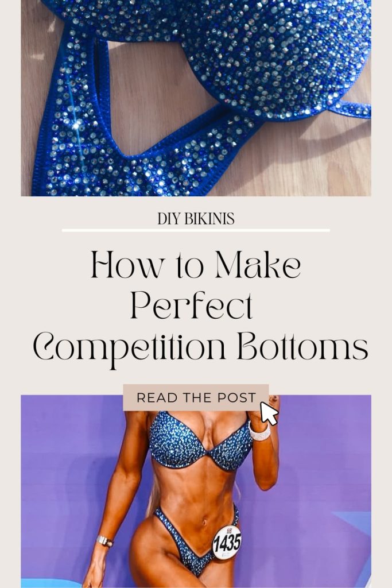Click the rhinestone bikini top on the competitor
This screenshot has height=588, width=392.
pyautogui.click(x=200, y=442)
